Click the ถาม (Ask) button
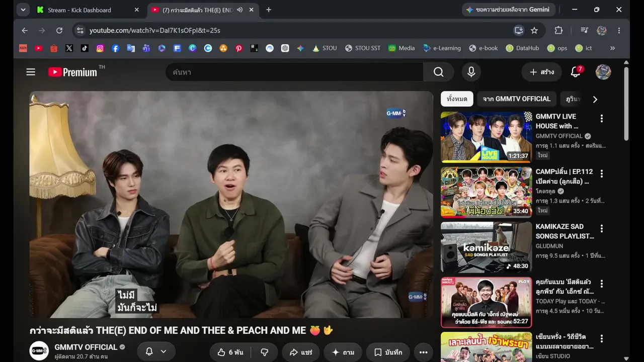The height and width of the screenshot is (362, 644). 343,352
